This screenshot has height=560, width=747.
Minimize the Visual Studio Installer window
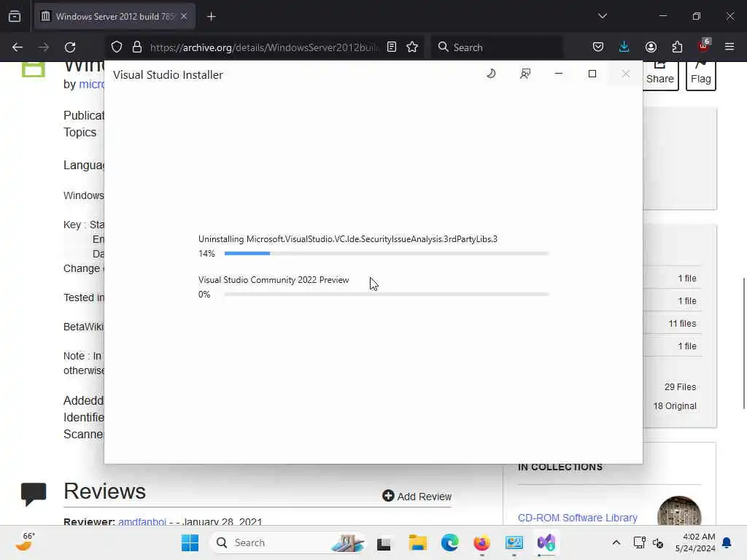pos(559,74)
